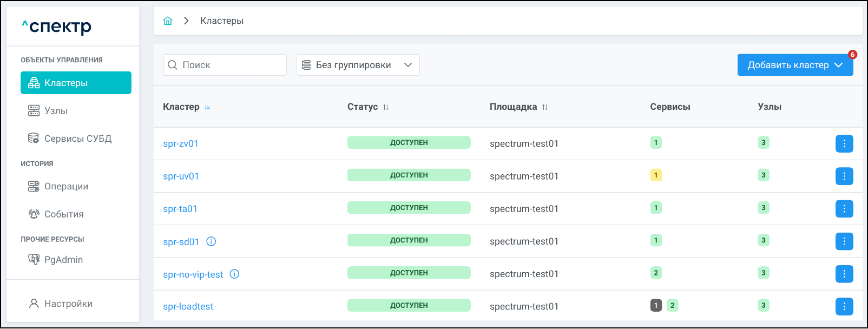Go to Узлы in sidebar
The width and height of the screenshot is (868, 329).
pos(56,110)
